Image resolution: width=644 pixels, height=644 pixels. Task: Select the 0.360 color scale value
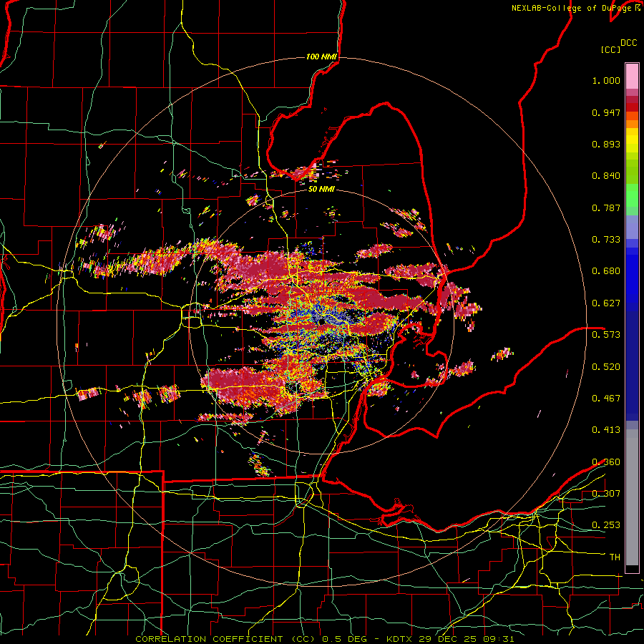click(606, 462)
